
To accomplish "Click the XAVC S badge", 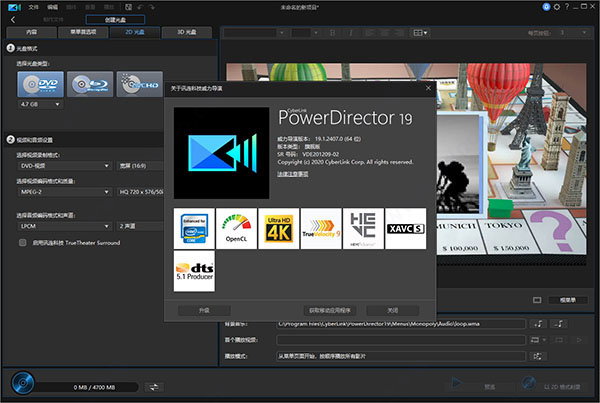I will pos(406,229).
